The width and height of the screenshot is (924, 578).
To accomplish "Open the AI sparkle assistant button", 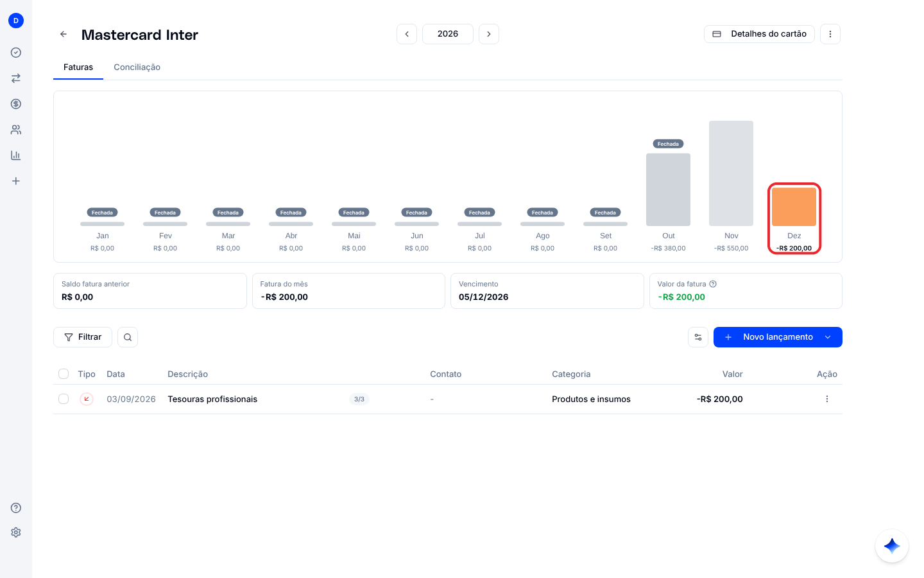I will [x=892, y=546].
